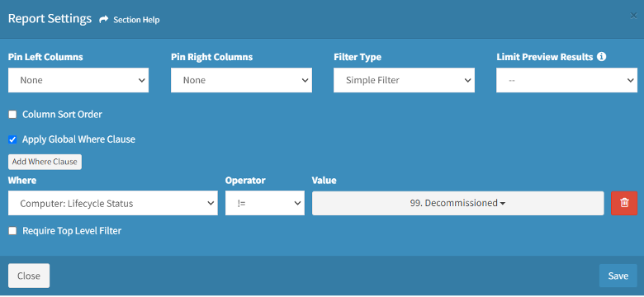
Task: Open the Pin Right Columns dropdown
Action: click(241, 80)
